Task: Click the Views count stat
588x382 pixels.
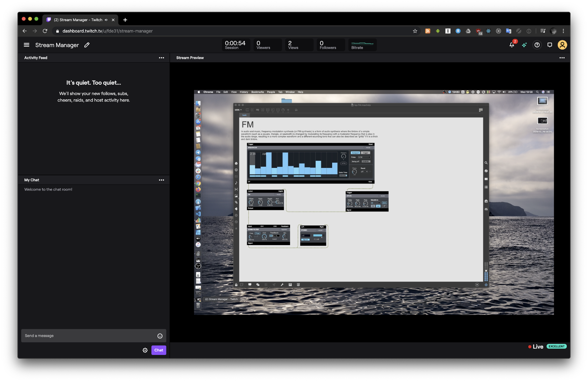Action: [299, 45]
